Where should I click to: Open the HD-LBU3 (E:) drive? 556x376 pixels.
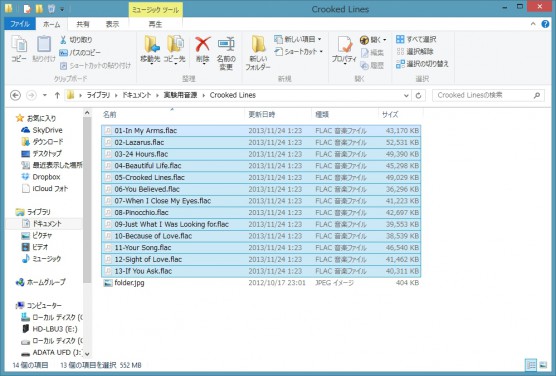tap(50, 329)
